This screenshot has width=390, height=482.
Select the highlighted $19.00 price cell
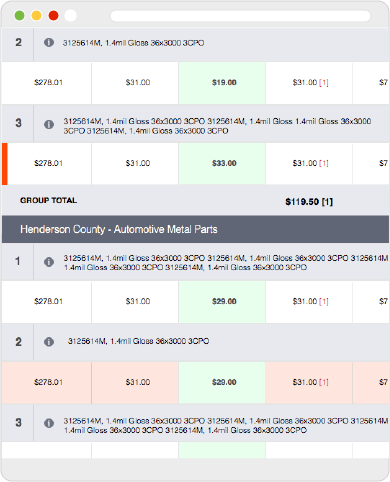[222, 83]
